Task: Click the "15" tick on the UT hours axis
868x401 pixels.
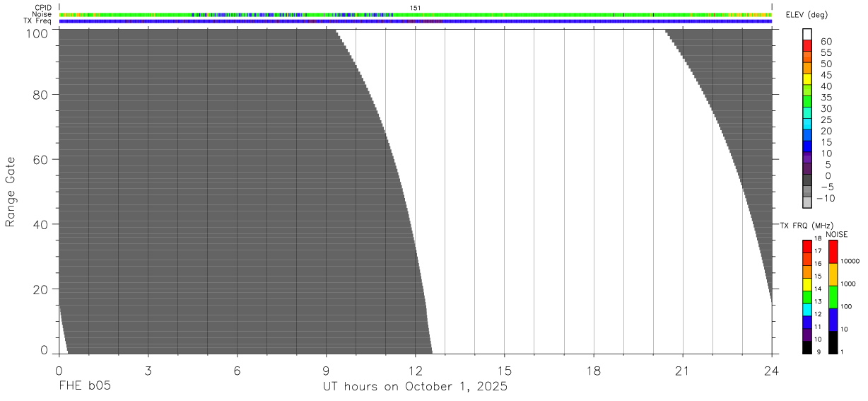Action: [x=504, y=370]
